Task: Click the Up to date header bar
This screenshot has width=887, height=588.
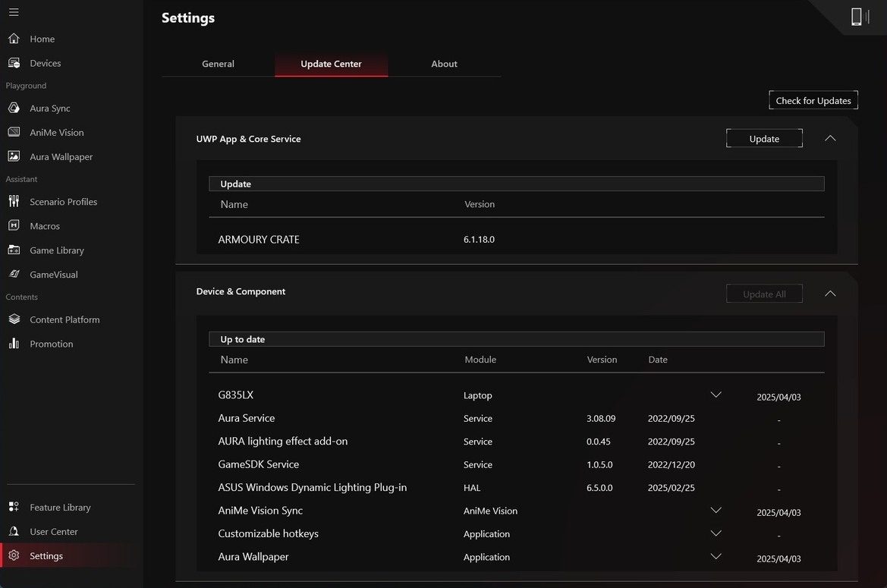Action: (x=517, y=339)
